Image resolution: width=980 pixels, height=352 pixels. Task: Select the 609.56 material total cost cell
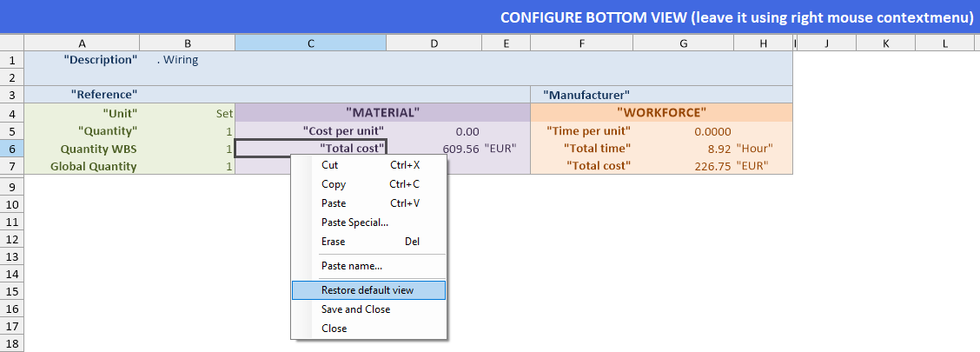click(460, 149)
